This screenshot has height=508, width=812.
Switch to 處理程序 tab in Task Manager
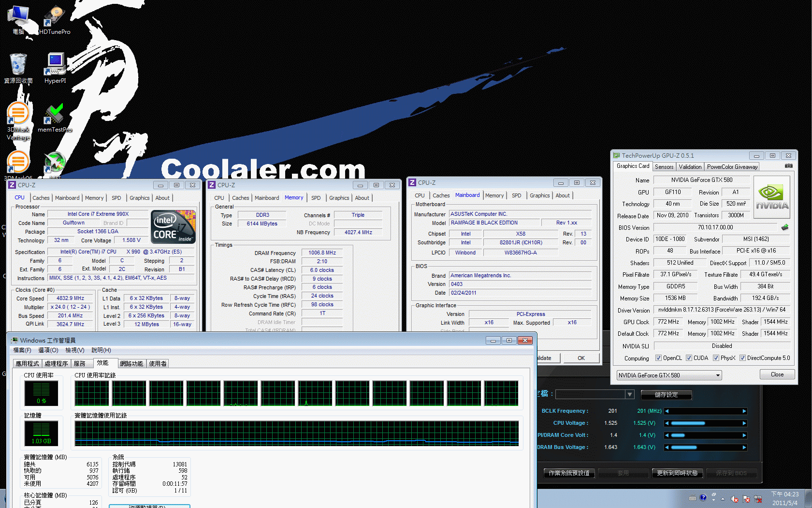coord(57,364)
